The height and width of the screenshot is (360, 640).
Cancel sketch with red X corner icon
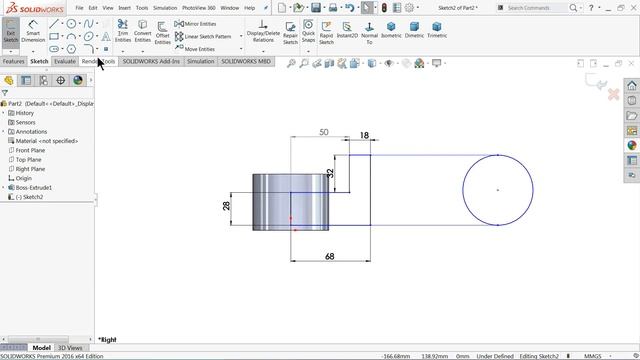[613, 95]
